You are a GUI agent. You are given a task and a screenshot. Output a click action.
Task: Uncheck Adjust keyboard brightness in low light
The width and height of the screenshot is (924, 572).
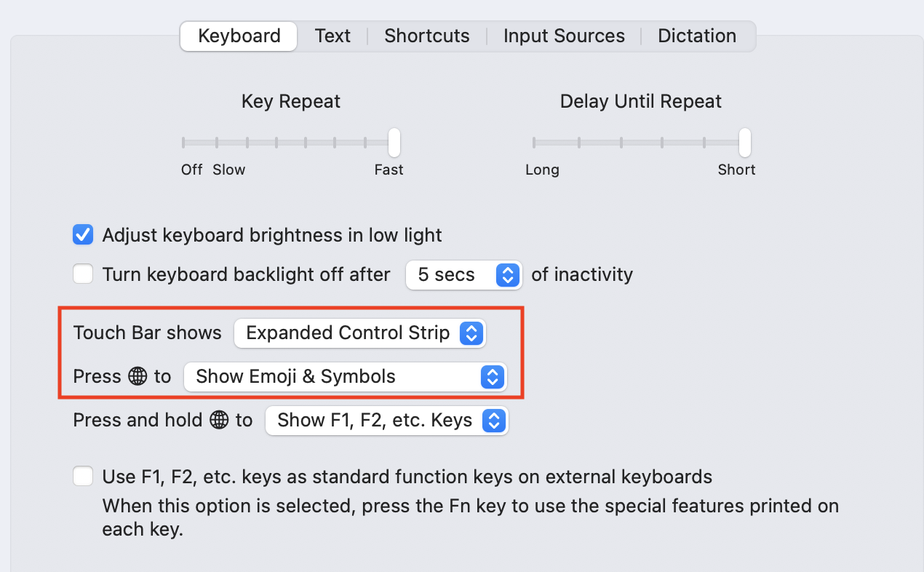tap(83, 234)
